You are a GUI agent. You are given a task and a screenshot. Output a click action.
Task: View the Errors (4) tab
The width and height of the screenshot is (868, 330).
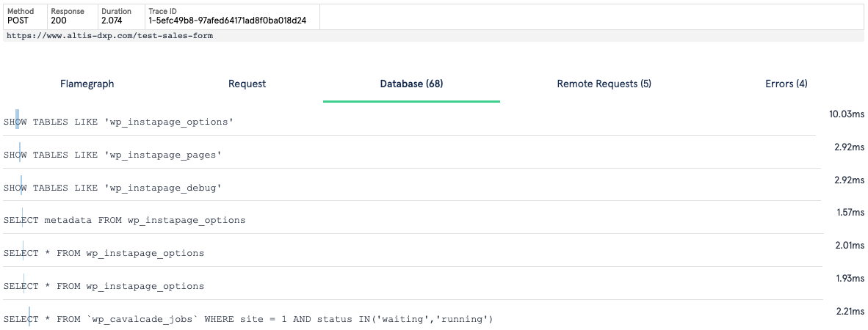click(786, 84)
